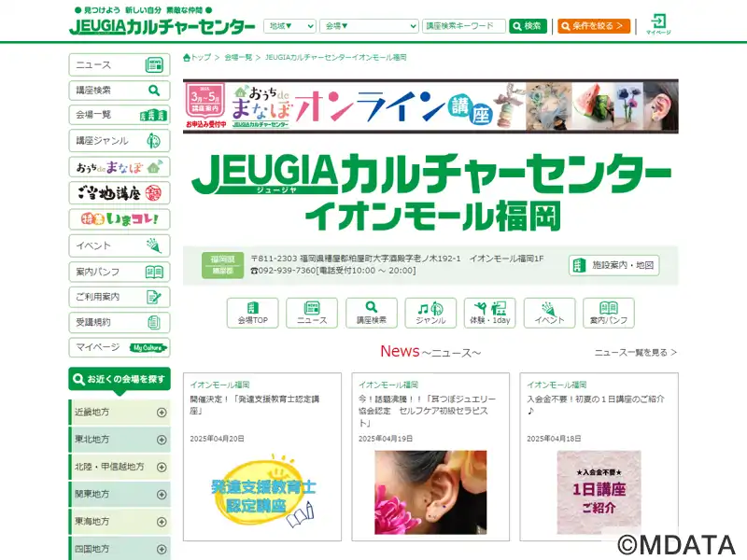Click the building icon on 施設案内・地図 button
The image size is (747, 560).
pos(579,265)
